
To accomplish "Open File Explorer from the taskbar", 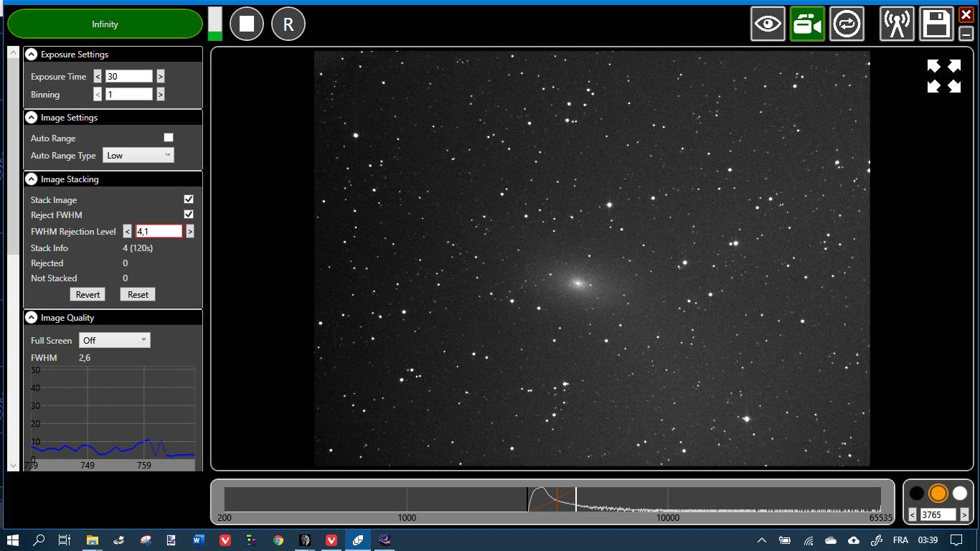I will click(93, 540).
